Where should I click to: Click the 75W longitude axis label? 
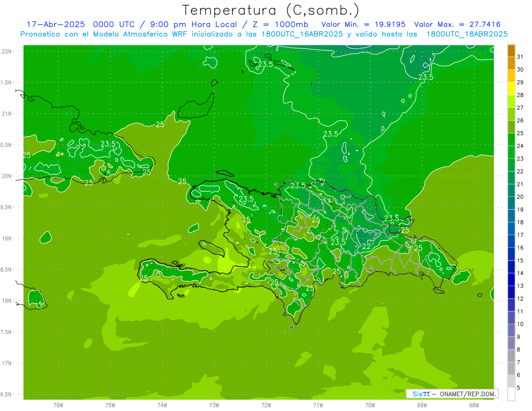click(x=110, y=405)
